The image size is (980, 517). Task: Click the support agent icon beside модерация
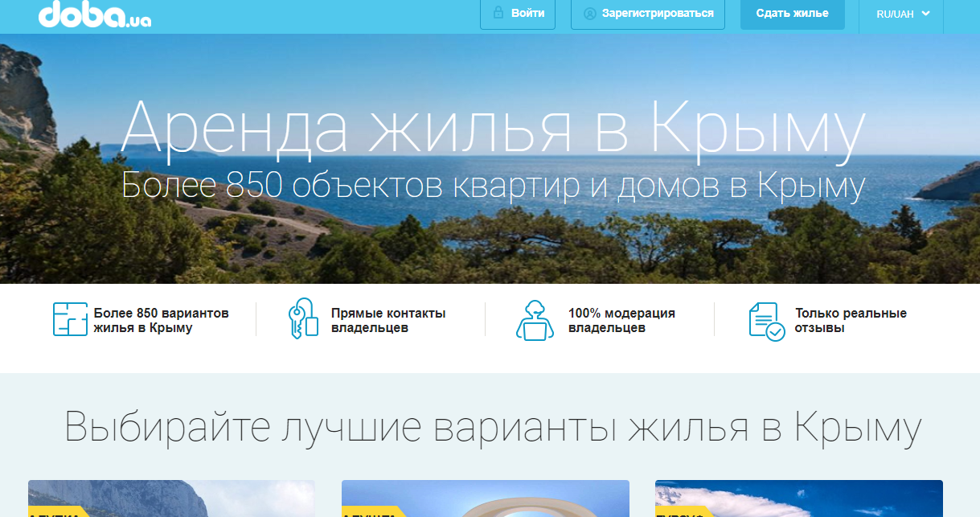point(535,320)
